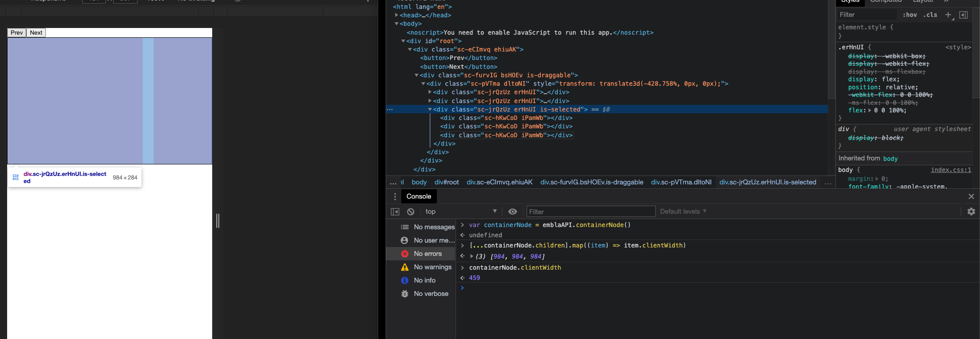The height and width of the screenshot is (339, 980).
Task: Toggle the .cls class editor
Action: [930, 15]
